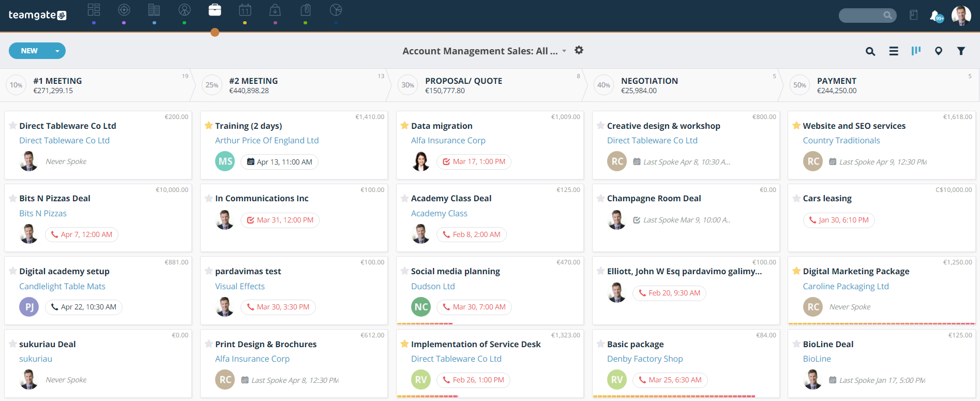This screenshot has width=980, height=401.
Task: Select the #1 MEETING stage header
Action: 98,85
